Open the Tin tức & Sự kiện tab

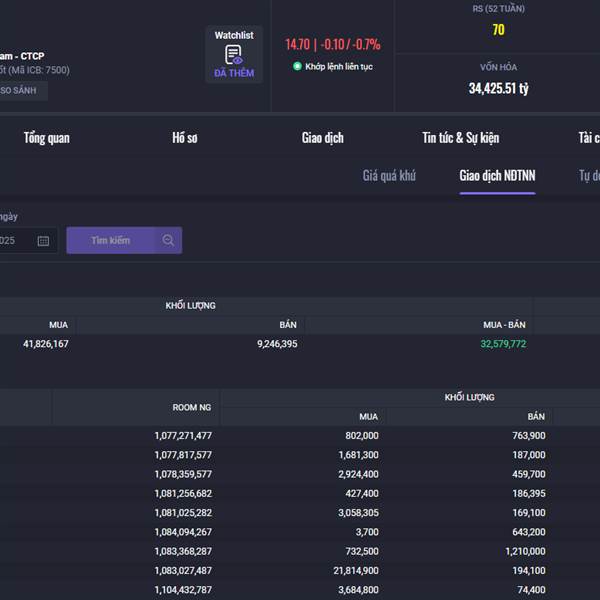tap(461, 138)
